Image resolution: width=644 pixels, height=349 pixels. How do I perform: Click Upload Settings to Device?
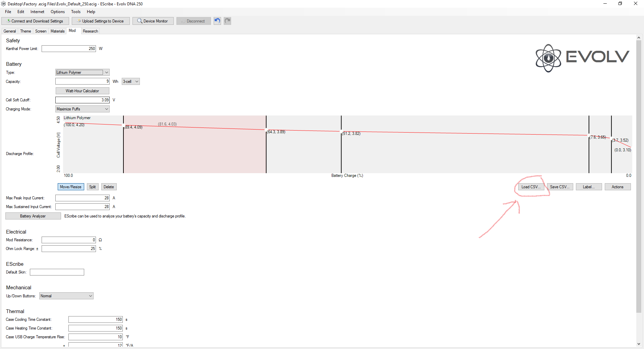coord(101,21)
